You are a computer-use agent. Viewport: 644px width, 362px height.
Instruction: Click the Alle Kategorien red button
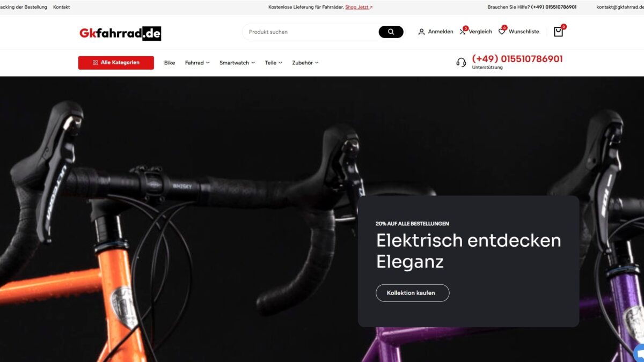tap(116, 63)
